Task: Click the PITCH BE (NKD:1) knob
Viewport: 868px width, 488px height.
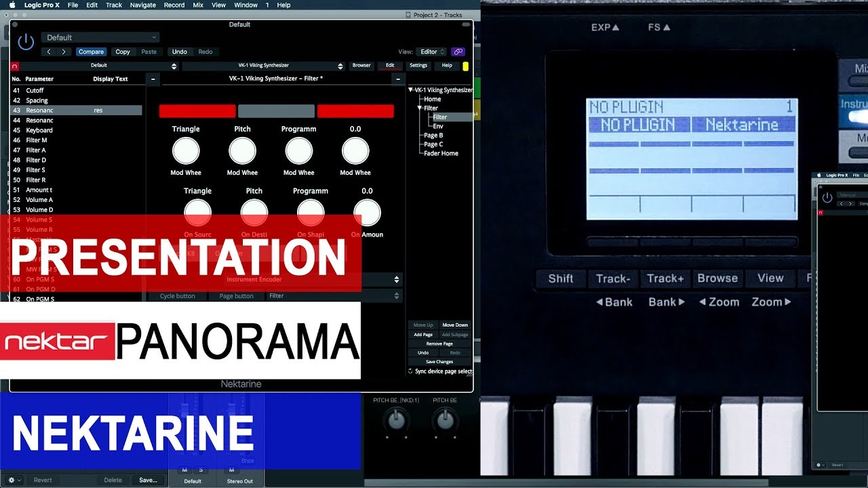Action: point(397,421)
